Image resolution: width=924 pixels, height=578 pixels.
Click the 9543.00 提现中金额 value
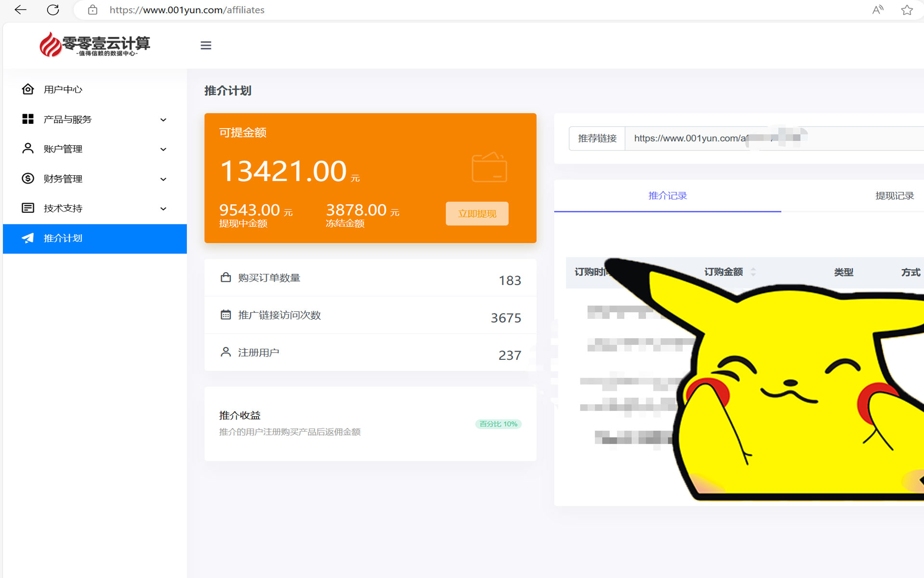coord(249,210)
